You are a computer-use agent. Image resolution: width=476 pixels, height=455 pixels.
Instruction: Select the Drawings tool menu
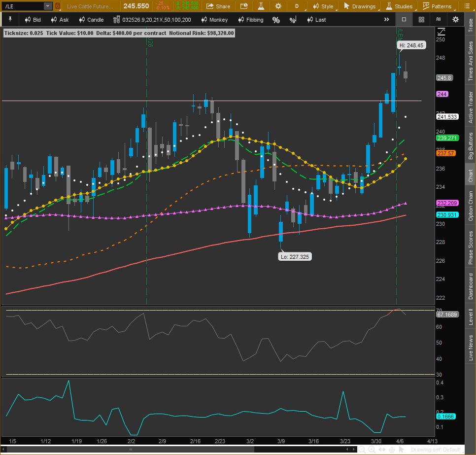[x=360, y=6]
